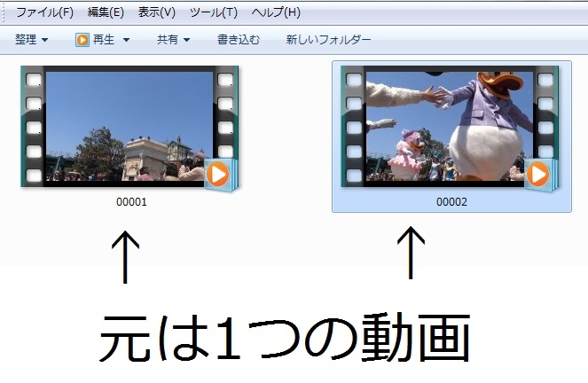Open the 表示(V) menu
The width and height of the screenshot is (588, 383).
pyautogui.click(x=157, y=12)
